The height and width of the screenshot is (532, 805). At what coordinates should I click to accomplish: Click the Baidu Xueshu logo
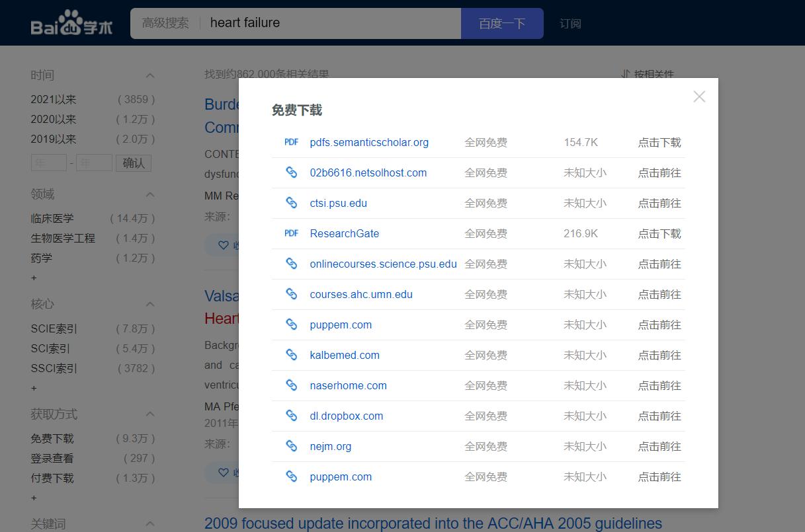pyautogui.click(x=71, y=24)
